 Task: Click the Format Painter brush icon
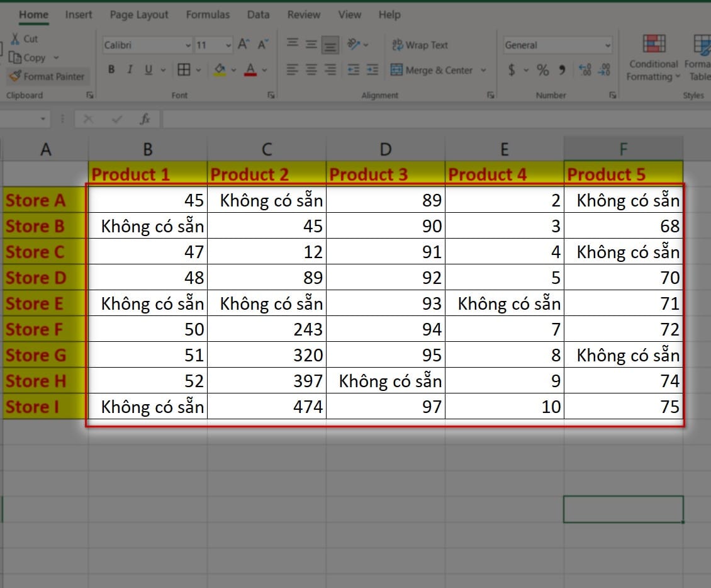coord(15,76)
